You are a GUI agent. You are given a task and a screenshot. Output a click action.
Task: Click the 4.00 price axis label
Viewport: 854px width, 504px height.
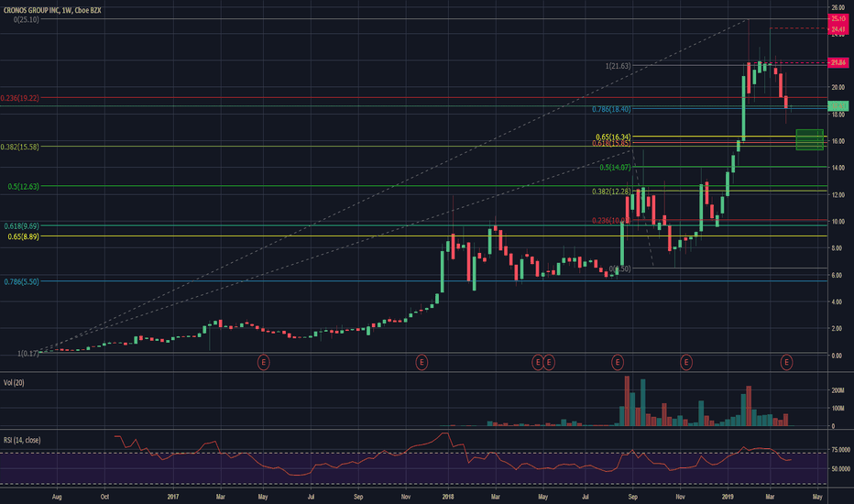tap(837, 301)
